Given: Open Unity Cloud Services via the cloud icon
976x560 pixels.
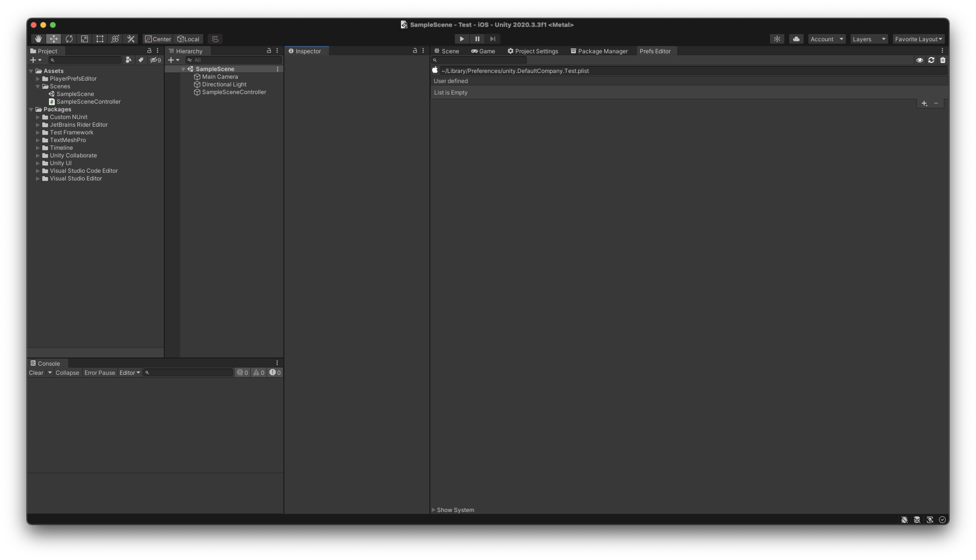Looking at the screenshot, I should point(796,38).
